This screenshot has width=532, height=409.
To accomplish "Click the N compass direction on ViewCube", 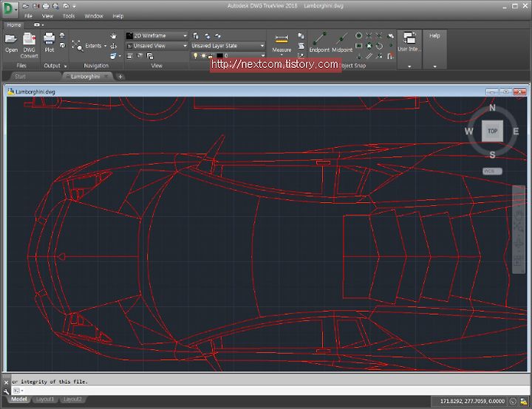I will coord(492,108).
